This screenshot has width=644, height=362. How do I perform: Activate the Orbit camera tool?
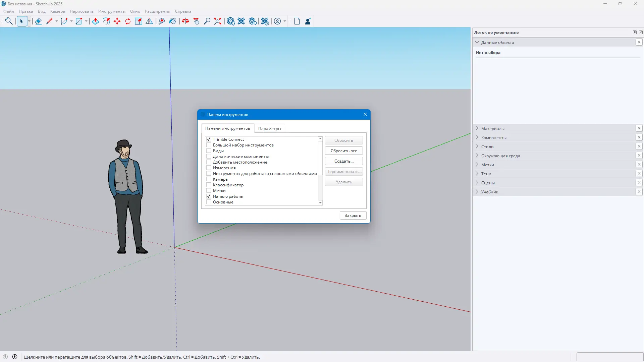(x=185, y=21)
